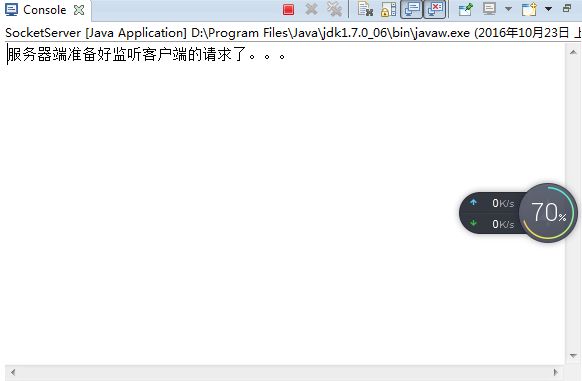Click the horizontal scrollbar right arrow
This screenshot has width=582, height=381.
556,372
